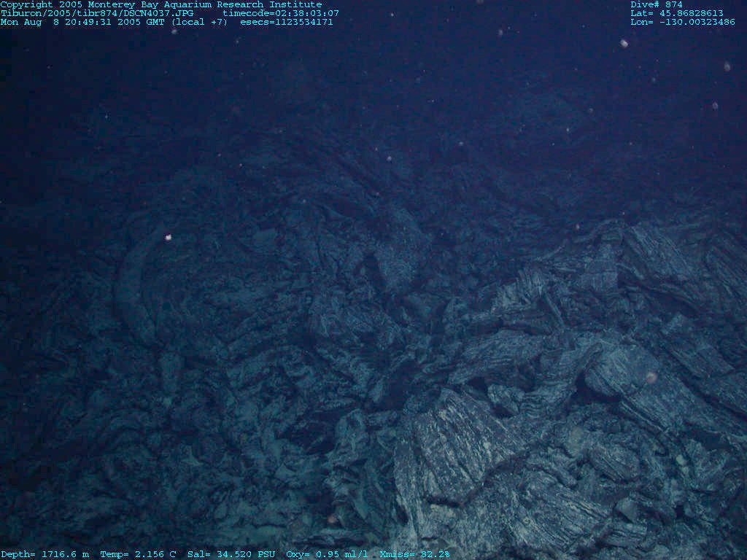747x560 pixels.
Task: Click the curved lava tube on the left
Action: pos(131,292)
